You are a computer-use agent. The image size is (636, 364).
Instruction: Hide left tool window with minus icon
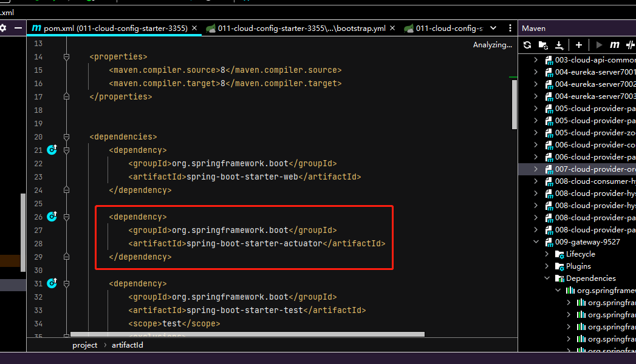(x=18, y=28)
